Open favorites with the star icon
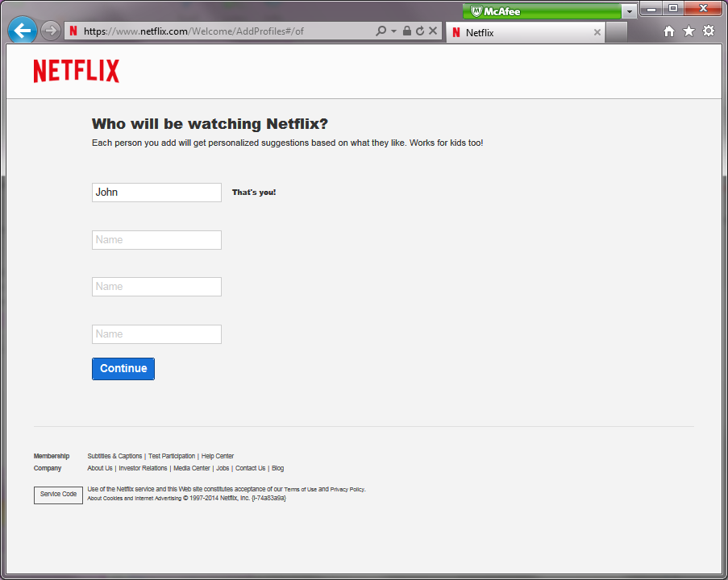 [688, 31]
